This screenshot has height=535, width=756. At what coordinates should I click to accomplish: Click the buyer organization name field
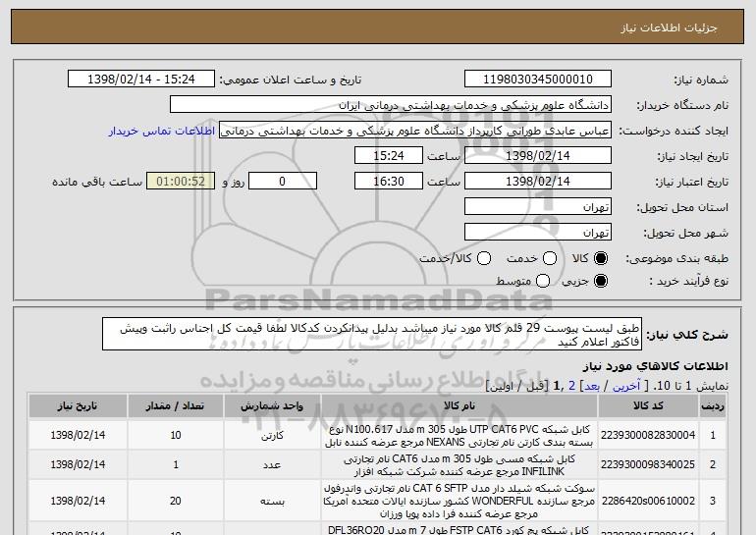click(391, 105)
